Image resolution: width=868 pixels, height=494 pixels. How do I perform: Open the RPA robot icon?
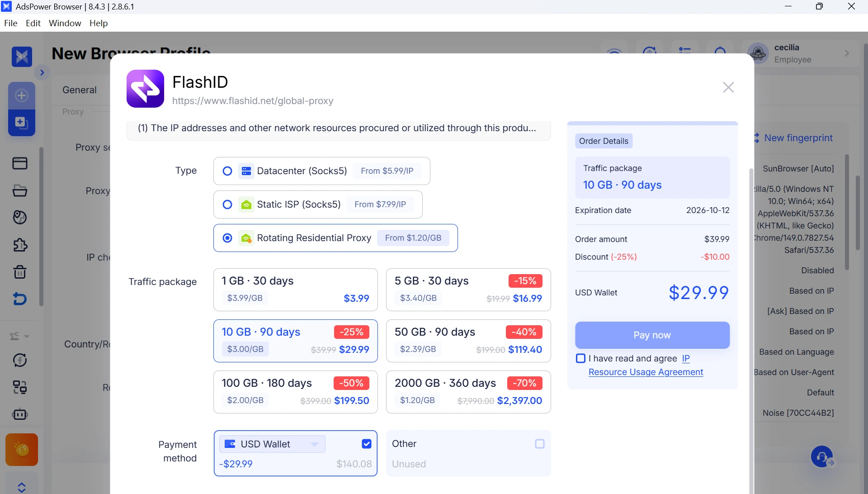pos(20,414)
